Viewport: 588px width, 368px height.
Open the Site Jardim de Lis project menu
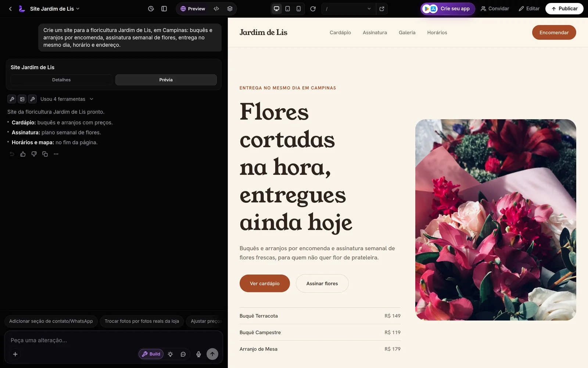click(x=55, y=9)
